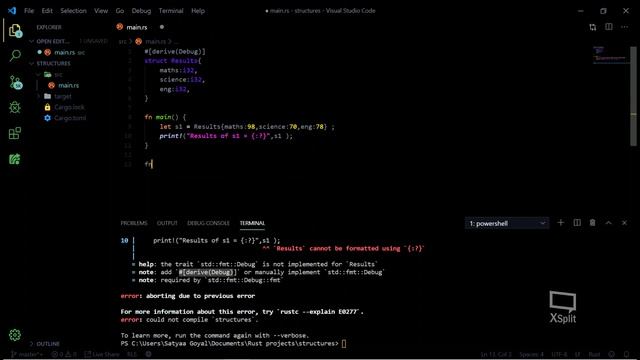The width and height of the screenshot is (640, 360).
Task: Collapse the STRUCTURES folder section
Action: coord(53,63)
